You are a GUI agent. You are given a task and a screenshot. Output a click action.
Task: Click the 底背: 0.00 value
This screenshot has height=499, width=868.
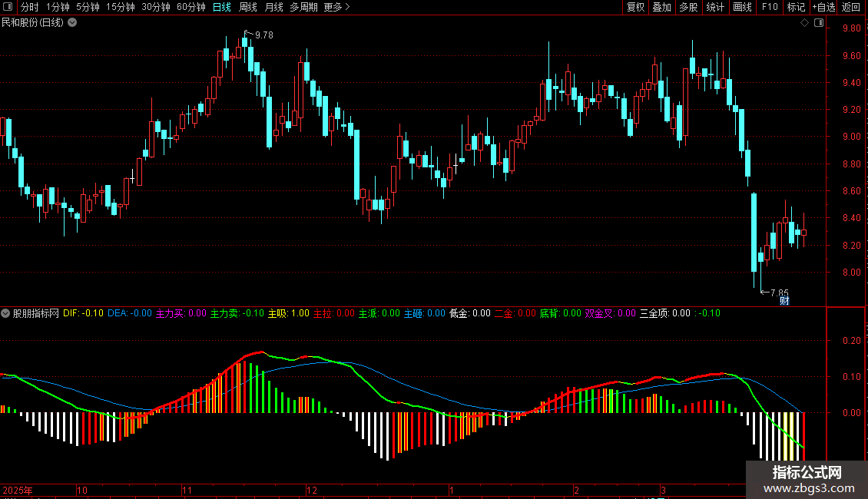[x=560, y=313]
